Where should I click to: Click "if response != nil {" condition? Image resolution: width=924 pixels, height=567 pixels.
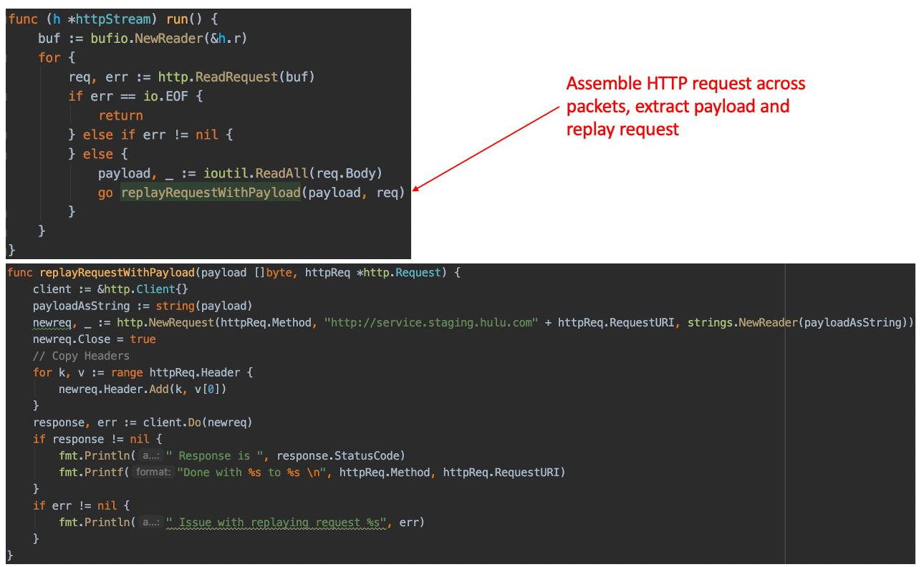97,439
